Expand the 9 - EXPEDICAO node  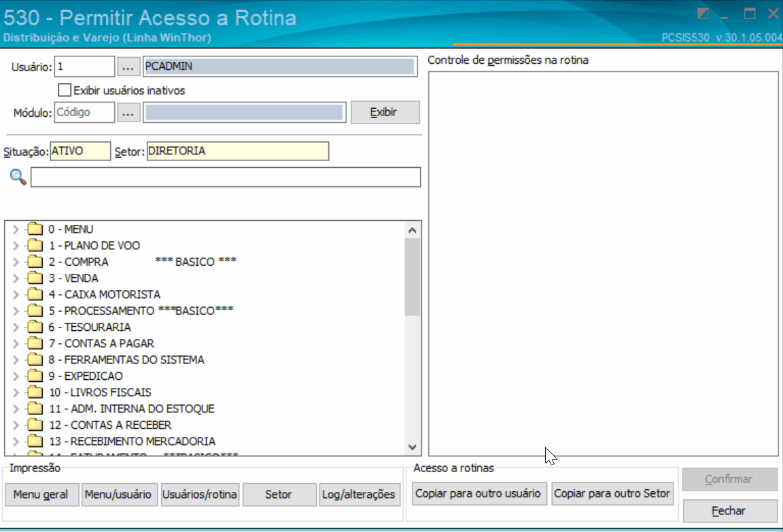point(16,376)
